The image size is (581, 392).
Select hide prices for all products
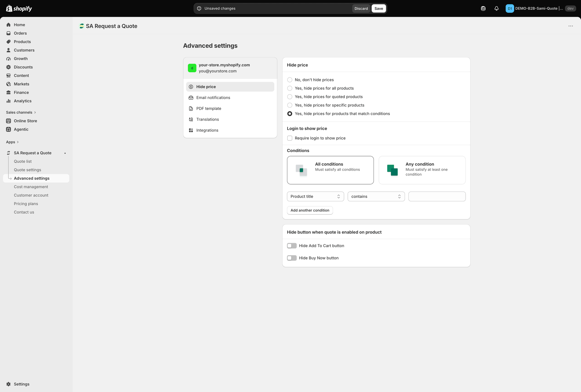coord(290,88)
